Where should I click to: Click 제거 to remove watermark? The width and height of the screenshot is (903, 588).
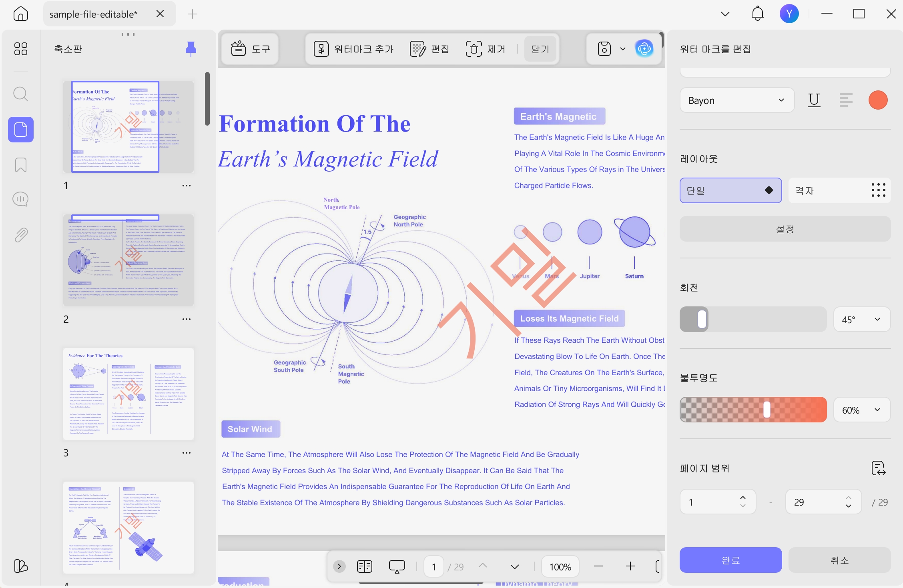[485, 49]
